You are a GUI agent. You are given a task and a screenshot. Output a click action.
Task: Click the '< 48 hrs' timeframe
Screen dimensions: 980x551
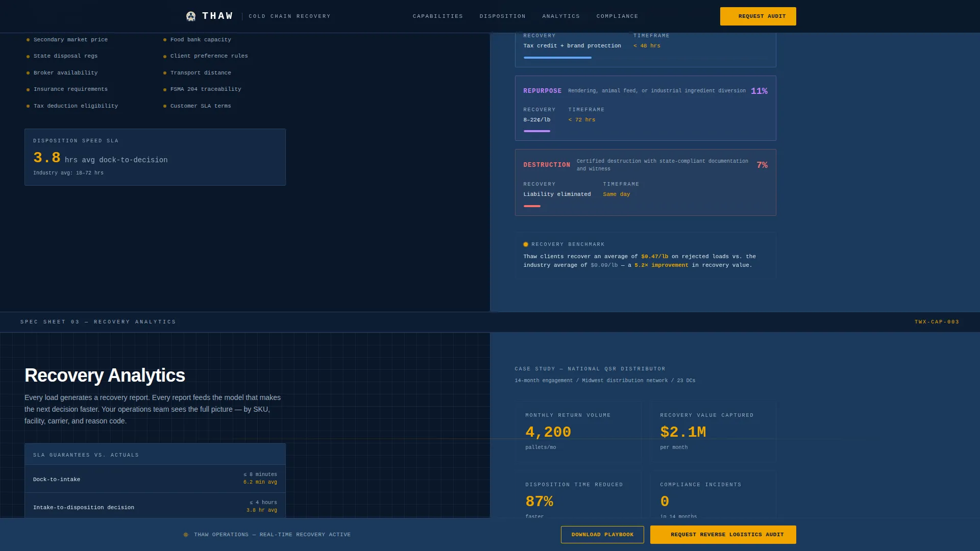[647, 46]
